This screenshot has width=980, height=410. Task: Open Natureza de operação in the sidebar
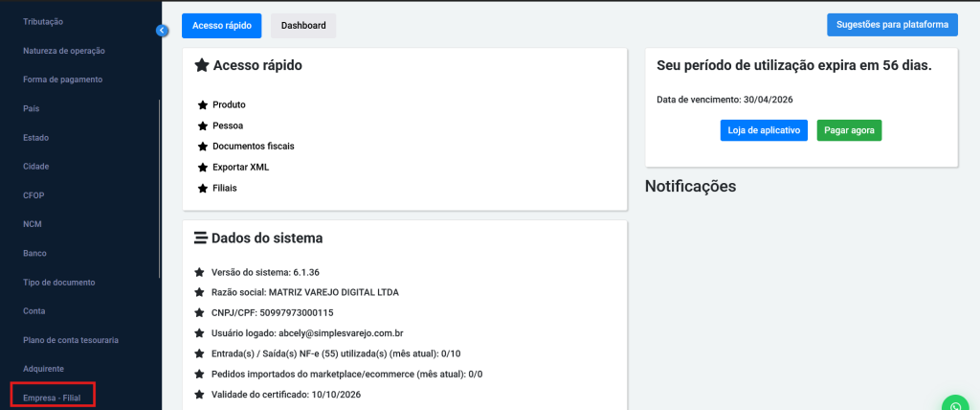[64, 51]
